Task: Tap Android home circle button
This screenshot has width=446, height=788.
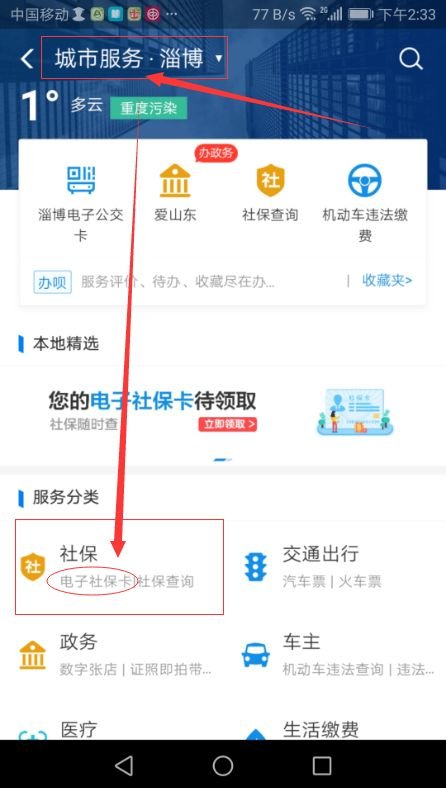Action: pyautogui.click(x=223, y=765)
